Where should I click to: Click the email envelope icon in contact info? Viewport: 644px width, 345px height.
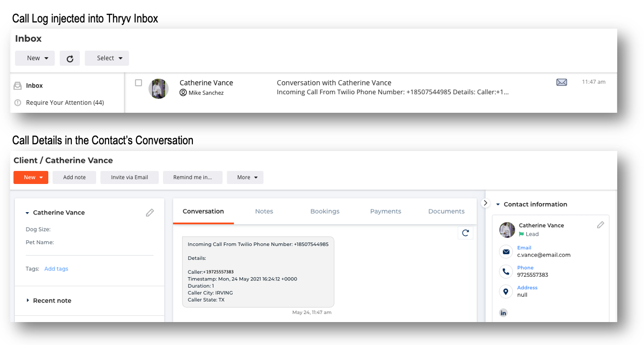tap(505, 251)
